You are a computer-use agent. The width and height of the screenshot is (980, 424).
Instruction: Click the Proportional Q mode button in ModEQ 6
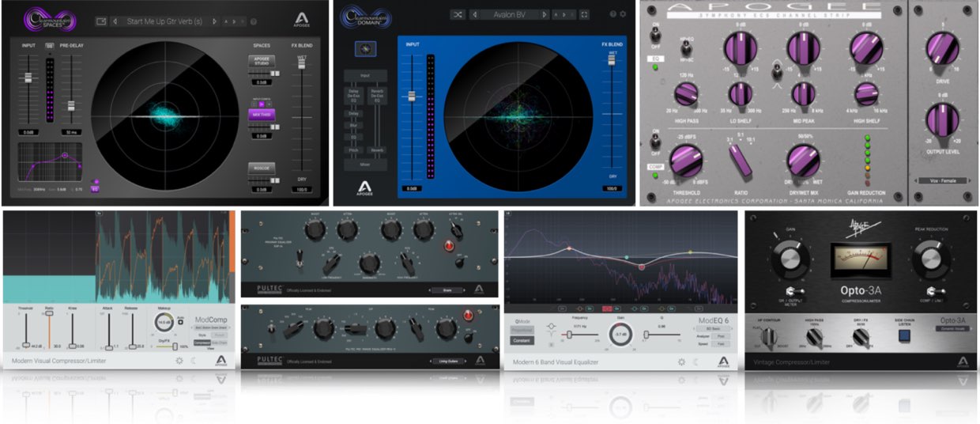point(522,330)
